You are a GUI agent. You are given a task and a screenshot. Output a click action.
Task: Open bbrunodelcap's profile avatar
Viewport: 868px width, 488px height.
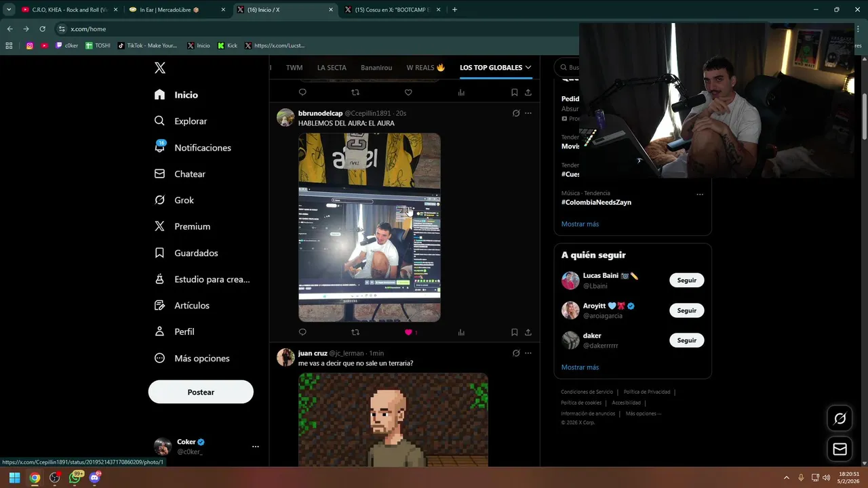point(285,117)
